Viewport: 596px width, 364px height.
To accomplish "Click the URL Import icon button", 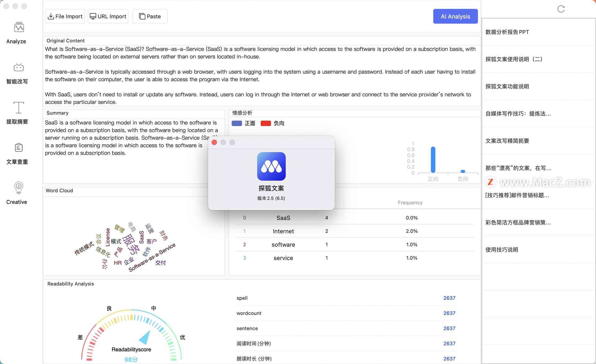I will point(108,16).
